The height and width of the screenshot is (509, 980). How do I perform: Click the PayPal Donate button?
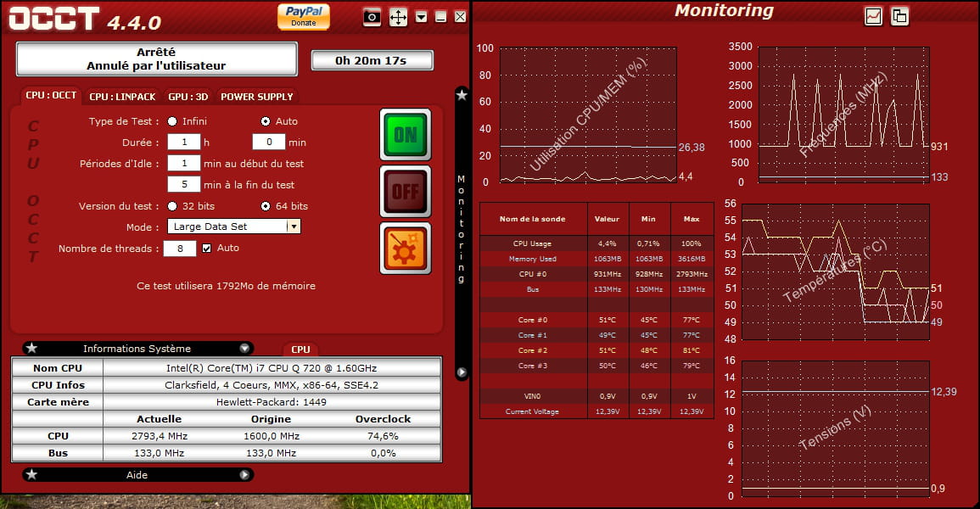[x=303, y=16]
